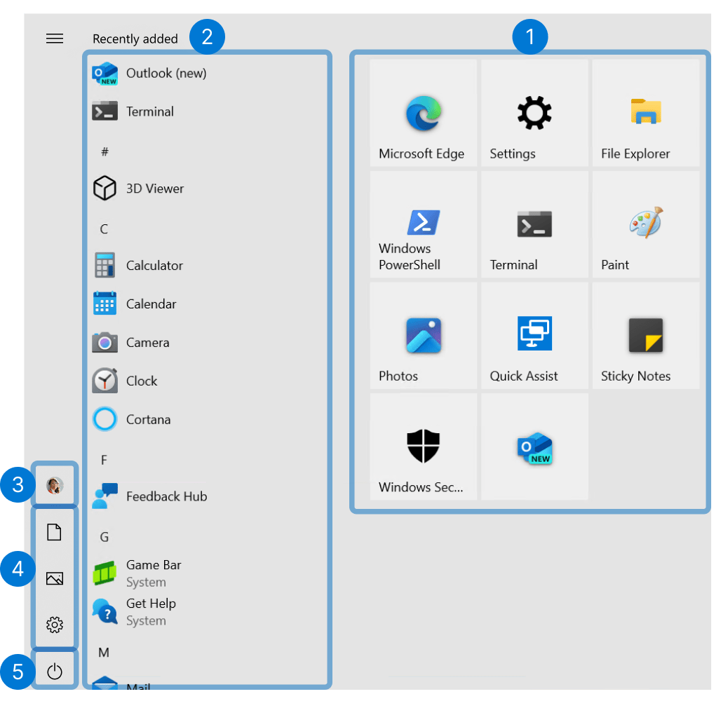Open Microsoft Edge pinned tile

pos(424,113)
